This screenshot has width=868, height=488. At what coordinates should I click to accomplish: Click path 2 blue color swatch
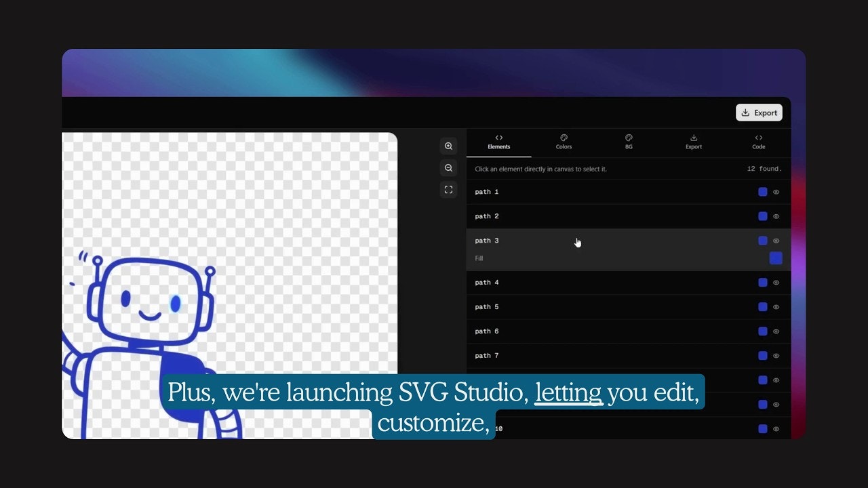click(763, 216)
